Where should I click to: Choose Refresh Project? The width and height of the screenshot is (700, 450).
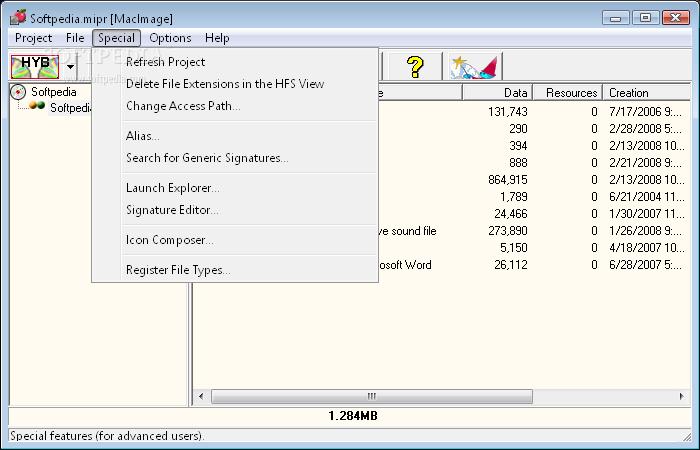235,62
